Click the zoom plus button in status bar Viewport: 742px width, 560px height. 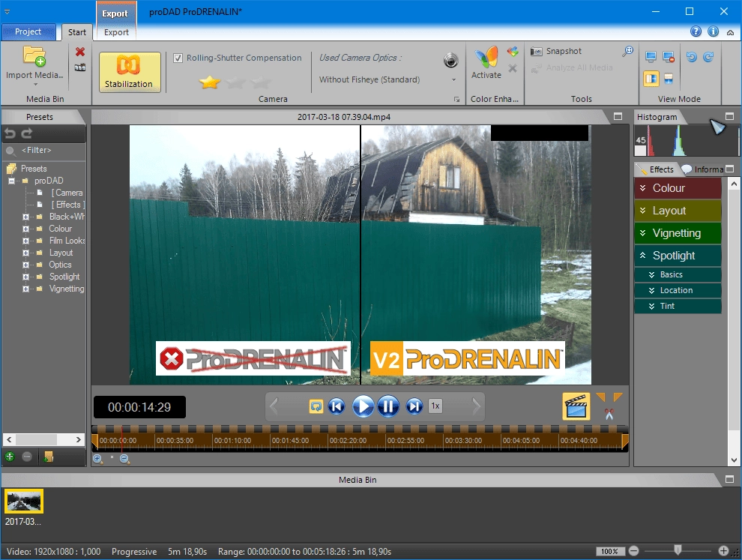pyautogui.click(x=723, y=550)
